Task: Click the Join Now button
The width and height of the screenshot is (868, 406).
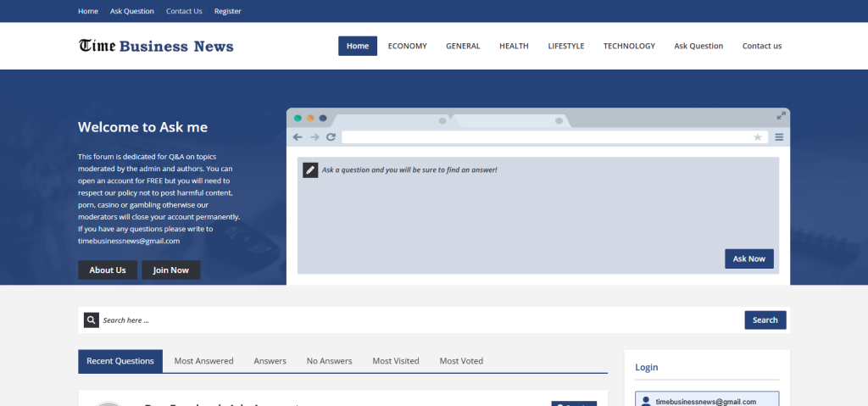Action: [171, 270]
